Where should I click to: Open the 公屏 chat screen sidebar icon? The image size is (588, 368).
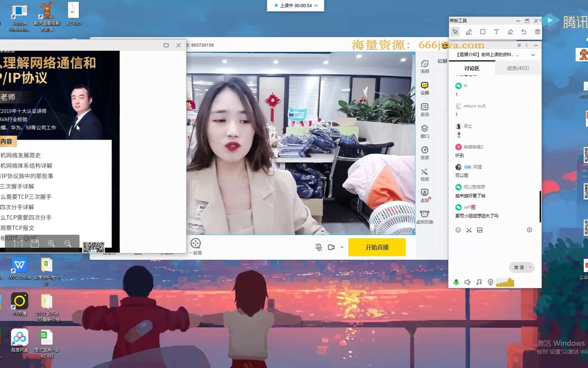(425, 88)
